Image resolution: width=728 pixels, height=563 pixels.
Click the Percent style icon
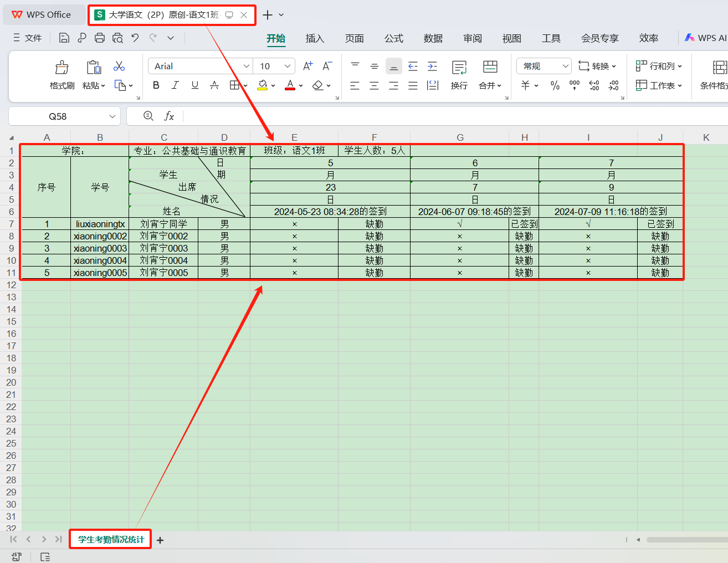tap(555, 85)
